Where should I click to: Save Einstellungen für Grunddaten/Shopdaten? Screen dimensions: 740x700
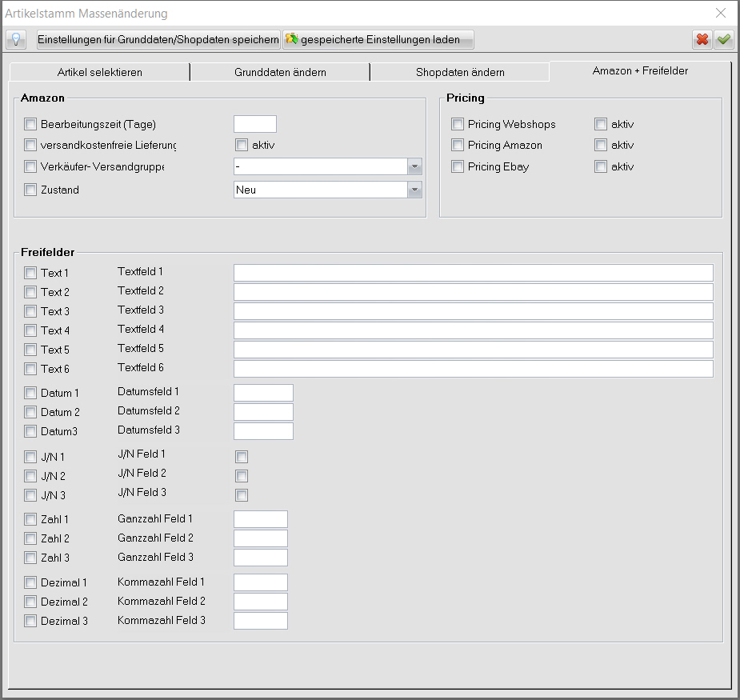(158, 40)
